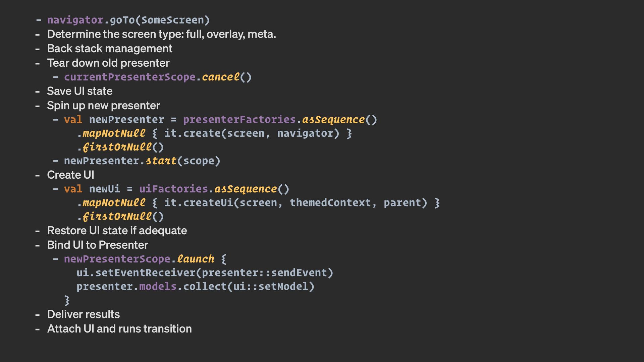Select the 'Spin up new presenter' line
Image resolution: width=644 pixels, height=362 pixels.
tap(103, 106)
